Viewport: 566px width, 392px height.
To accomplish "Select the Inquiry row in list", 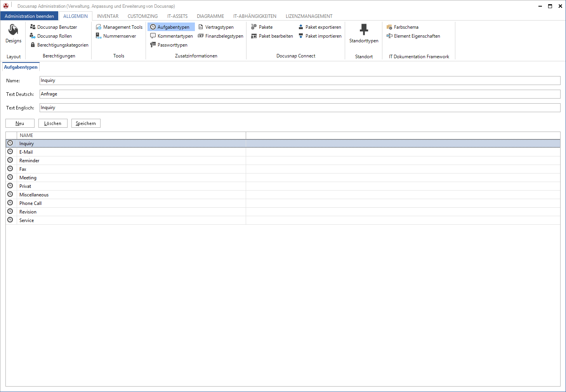I will (283, 143).
